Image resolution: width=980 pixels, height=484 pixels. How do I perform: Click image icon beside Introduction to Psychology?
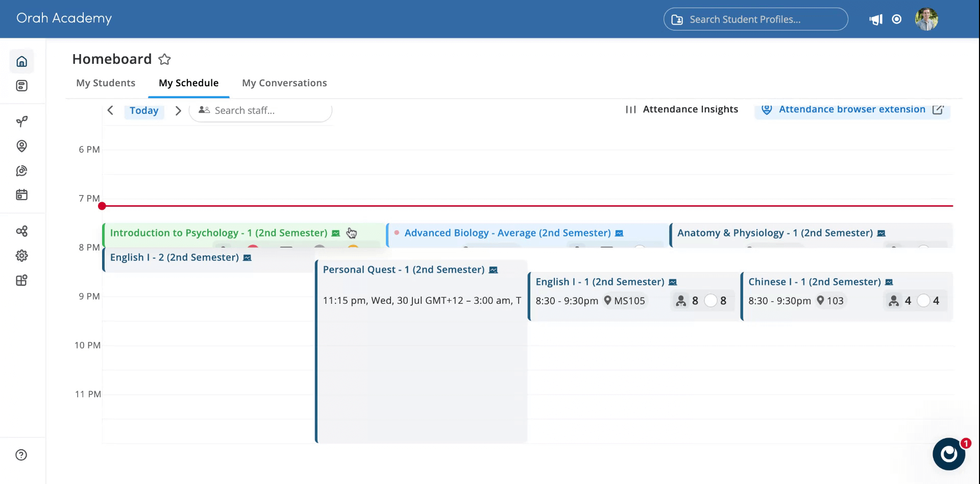coord(336,233)
